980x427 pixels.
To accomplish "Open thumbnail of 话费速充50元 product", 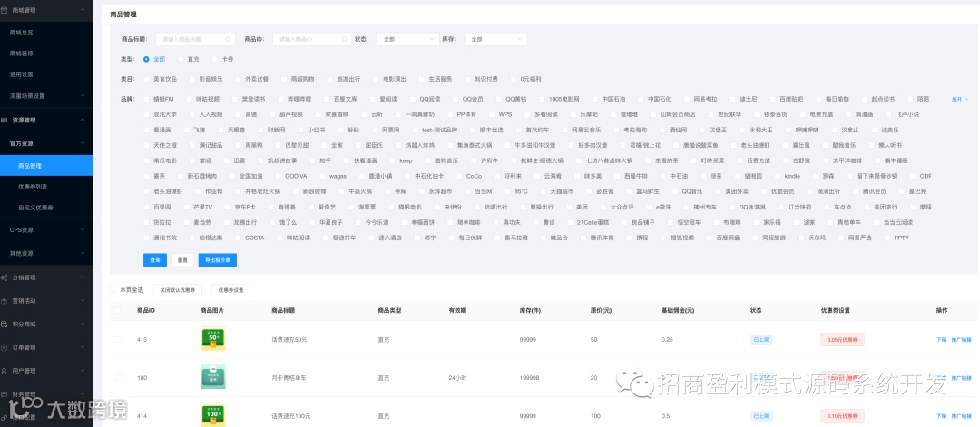I will pos(212,338).
